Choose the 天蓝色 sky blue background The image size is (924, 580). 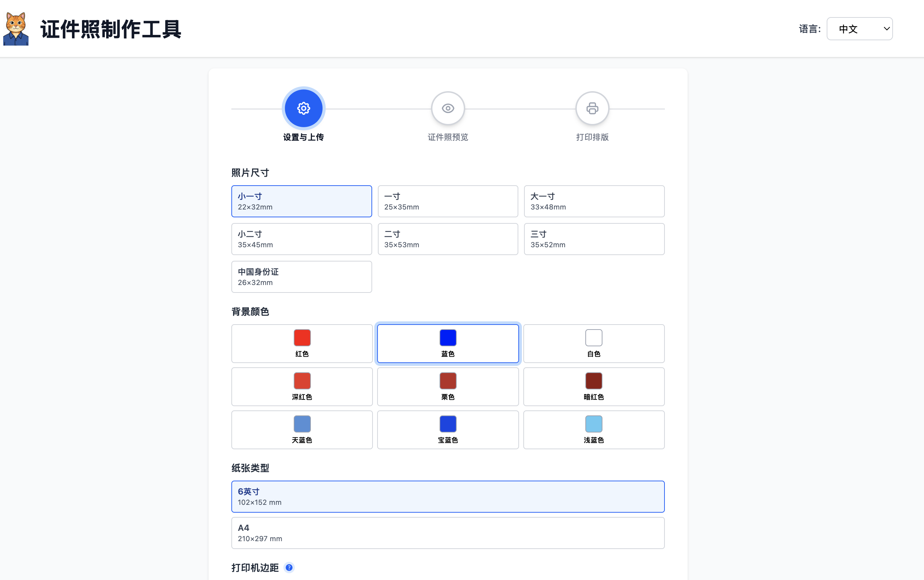click(x=302, y=430)
